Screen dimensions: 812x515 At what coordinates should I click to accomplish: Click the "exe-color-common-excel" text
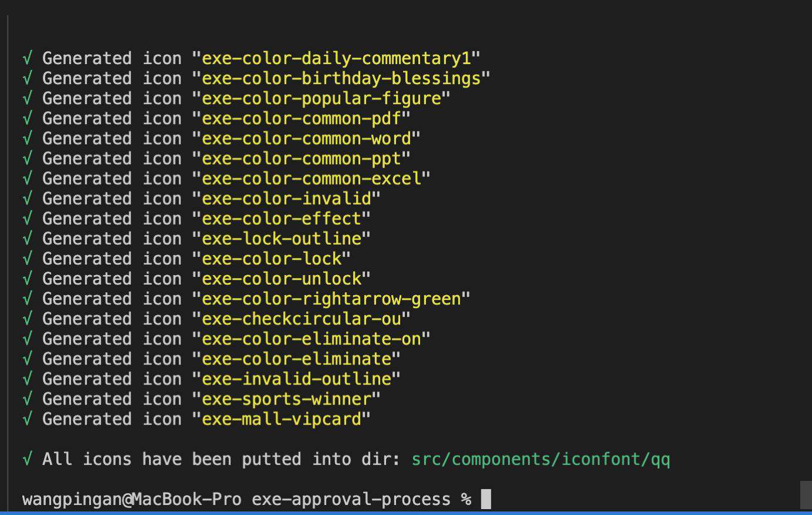click(x=311, y=179)
